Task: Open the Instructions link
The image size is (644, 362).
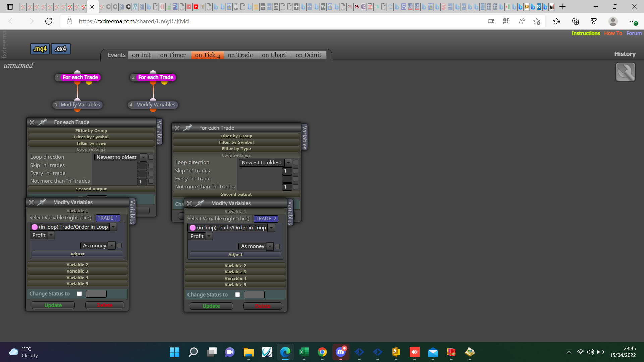Action: (586, 33)
